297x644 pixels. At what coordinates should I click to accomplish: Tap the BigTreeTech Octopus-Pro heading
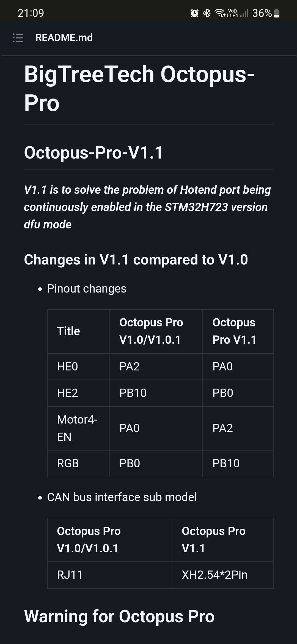click(x=140, y=88)
